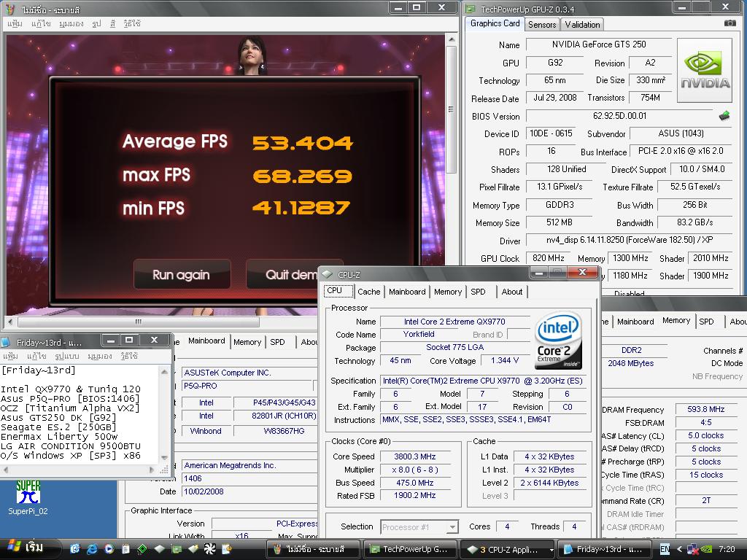Click Notepad vertical scrollbar down arrow

[164, 457]
